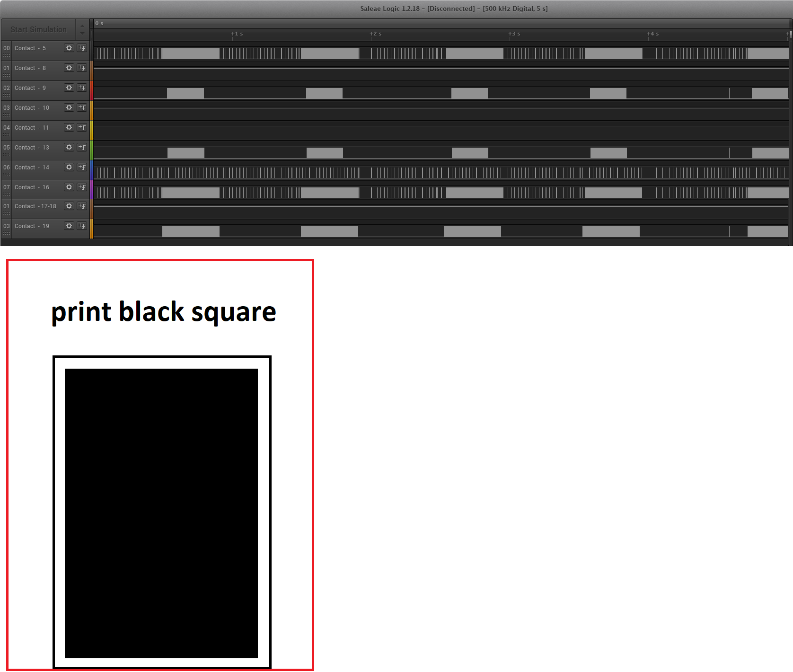Click the down arrow beside Start Simulation
793x672 pixels.
click(82, 33)
